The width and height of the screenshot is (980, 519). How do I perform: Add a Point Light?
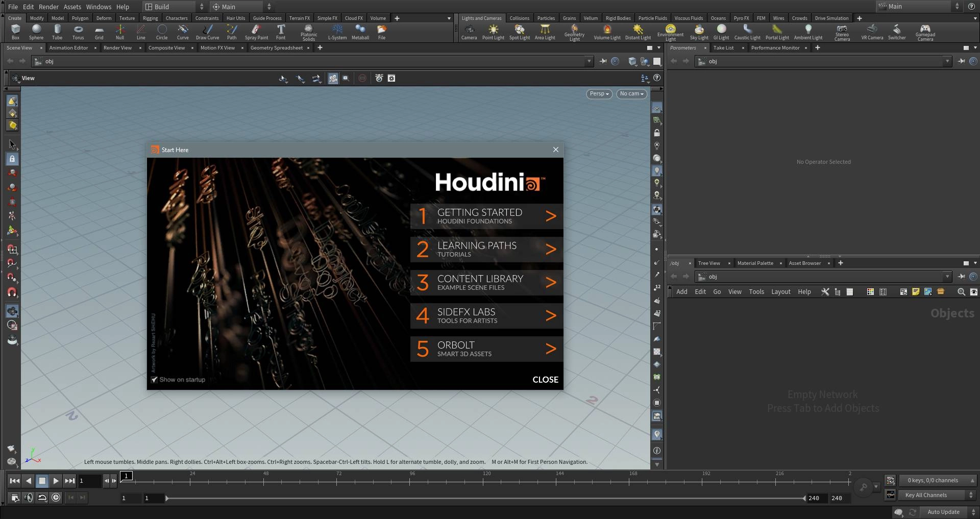(493, 32)
